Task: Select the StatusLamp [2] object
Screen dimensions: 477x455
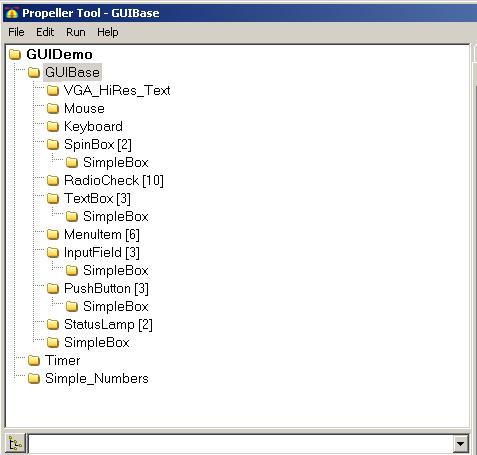Action: pos(108,324)
